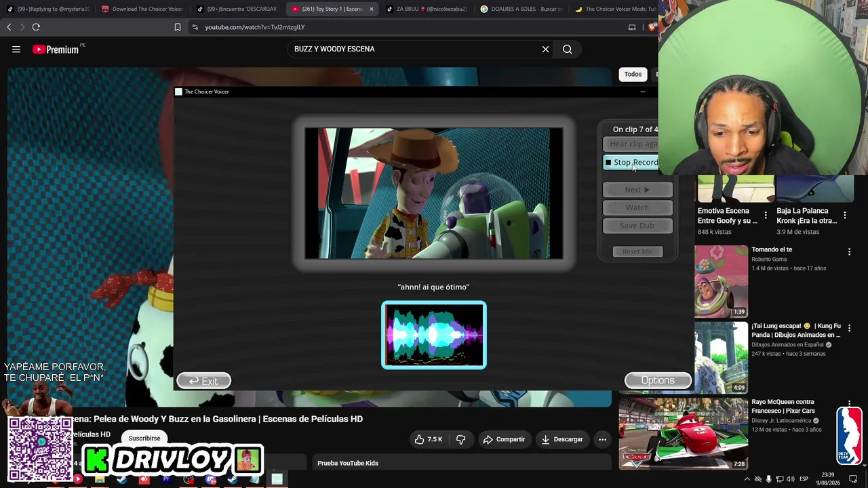Click Save Dub in Choicer Voicer
Screen dimensions: 868x488
click(637, 226)
